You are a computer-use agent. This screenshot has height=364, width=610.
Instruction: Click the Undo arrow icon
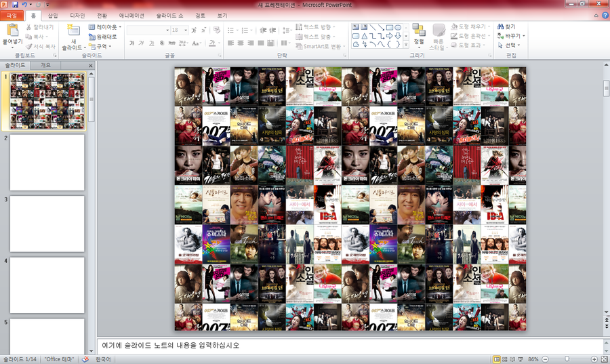click(24, 5)
